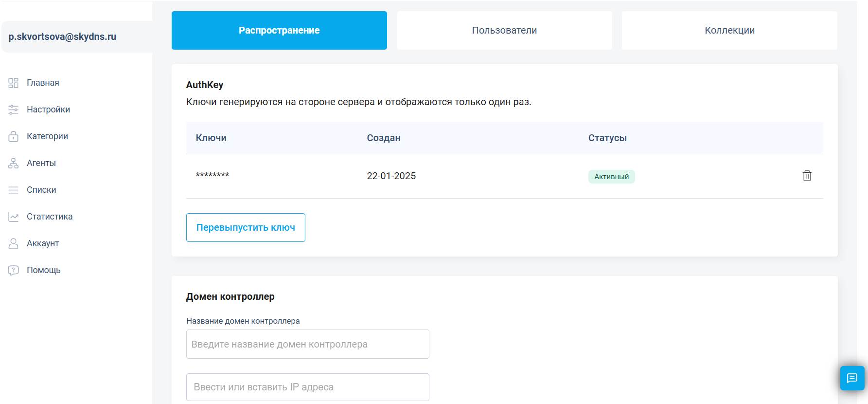This screenshot has width=868, height=404.
Task: Click the Аккаунт person icon
Action: pos(13,243)
